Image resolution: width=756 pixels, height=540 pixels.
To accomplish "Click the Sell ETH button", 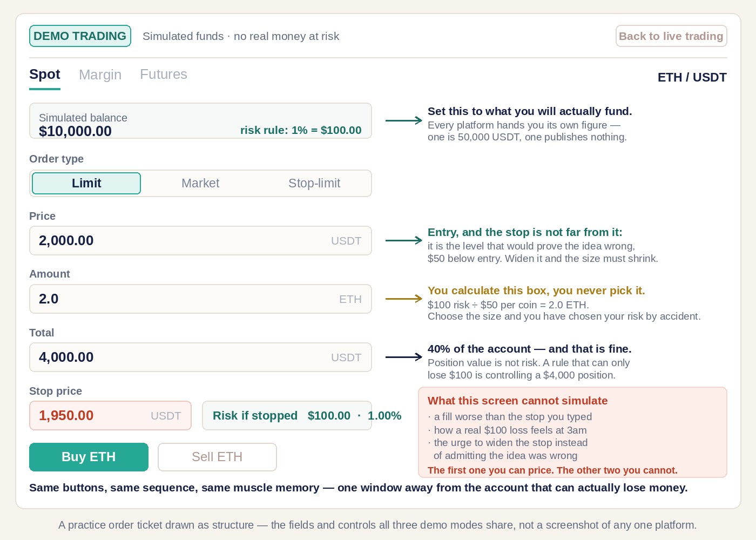I will pyautogui.click(x=217, y=457).
